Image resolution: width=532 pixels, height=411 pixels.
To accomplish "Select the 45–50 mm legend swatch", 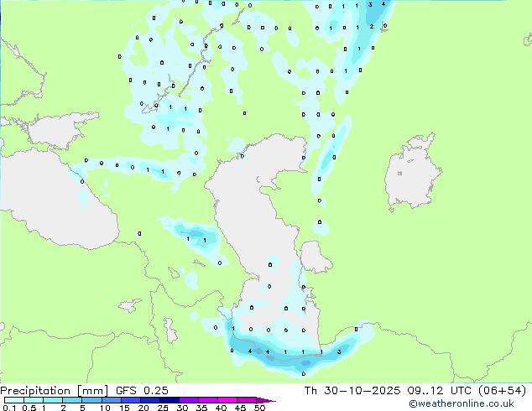I will point(247,400).
